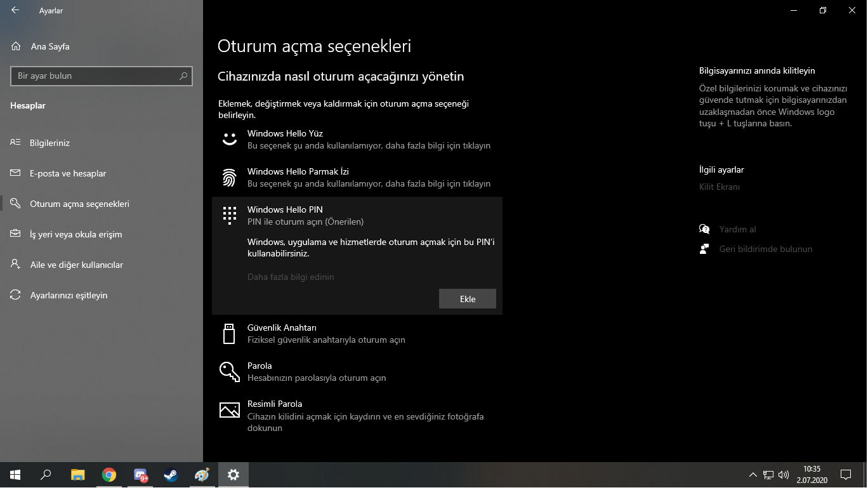This screenshot has height=490, width=868.
Task: Expand the Güvenlik Anahtarı option
Action: [357, 333]
